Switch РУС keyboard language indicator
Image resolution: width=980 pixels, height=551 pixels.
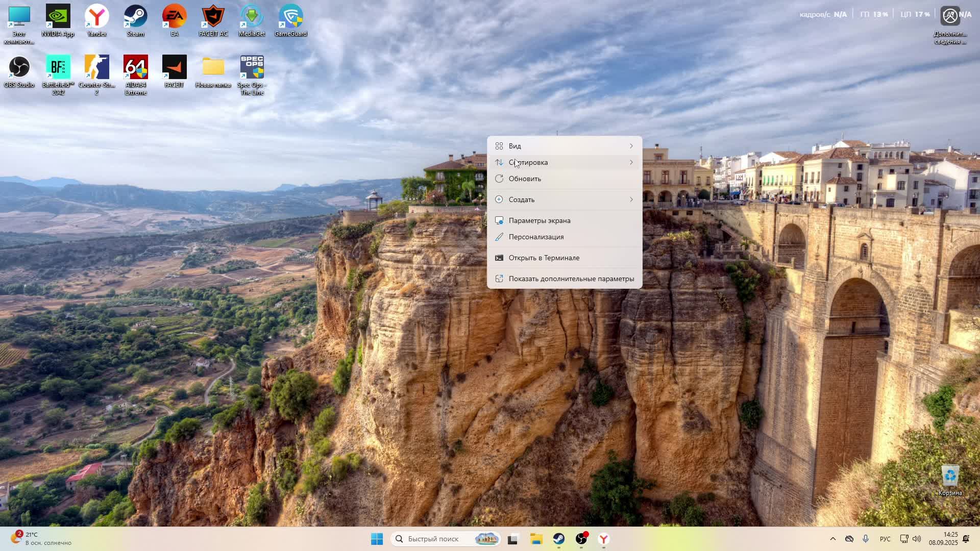tap(885, 539)
